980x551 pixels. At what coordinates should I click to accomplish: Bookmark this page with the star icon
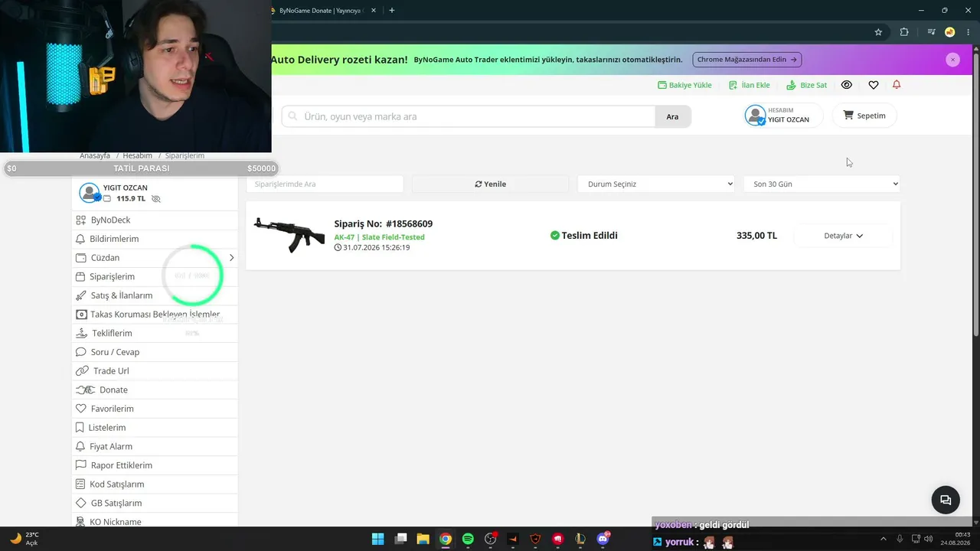tap(878, 32)
